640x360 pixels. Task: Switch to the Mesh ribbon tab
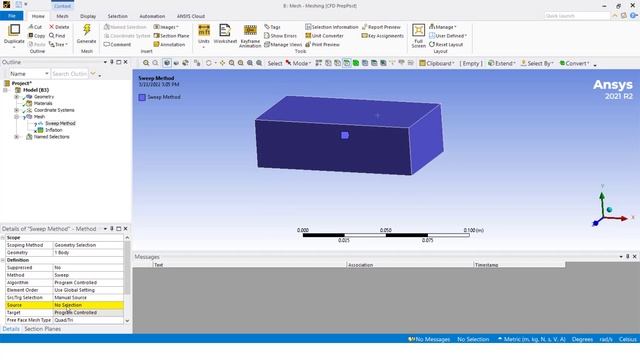(x=62, y=16)
